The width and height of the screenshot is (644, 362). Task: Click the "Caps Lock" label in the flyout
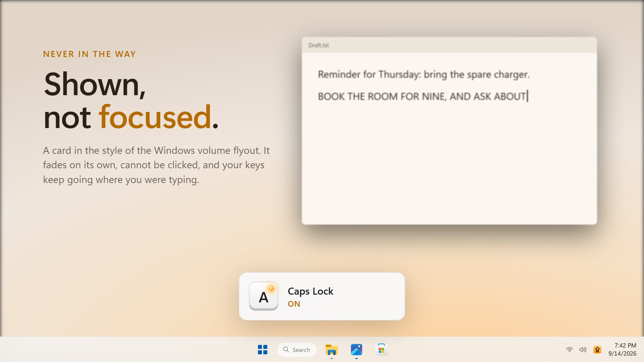(310, 291)
